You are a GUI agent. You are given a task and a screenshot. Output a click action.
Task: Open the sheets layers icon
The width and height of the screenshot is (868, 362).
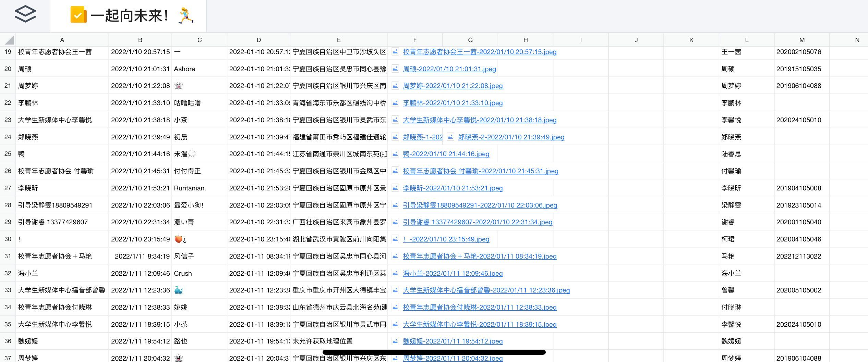[25, 14]
